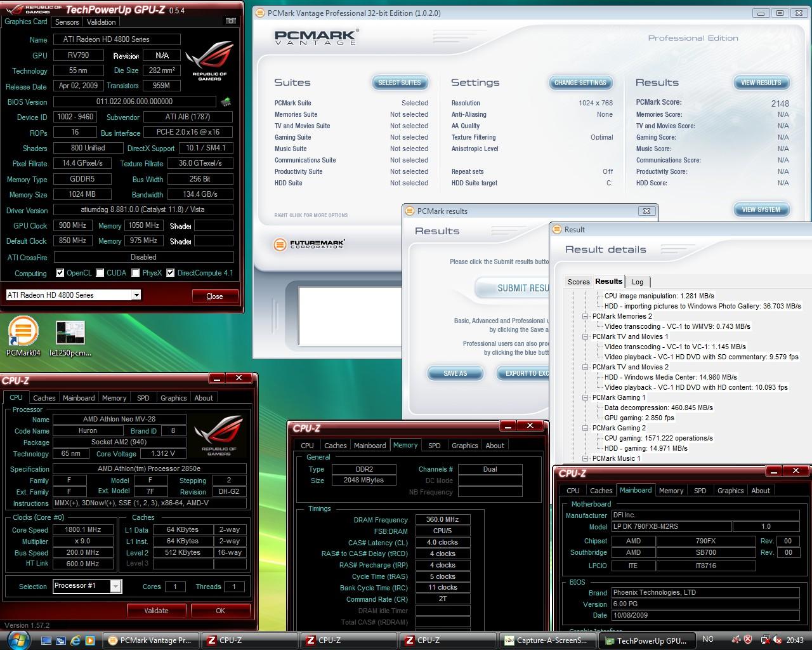The width and height of the screenshot is (812, 650).
Task: Collapse the PCMark Gaming 2 node
Action: pos(586,428)
